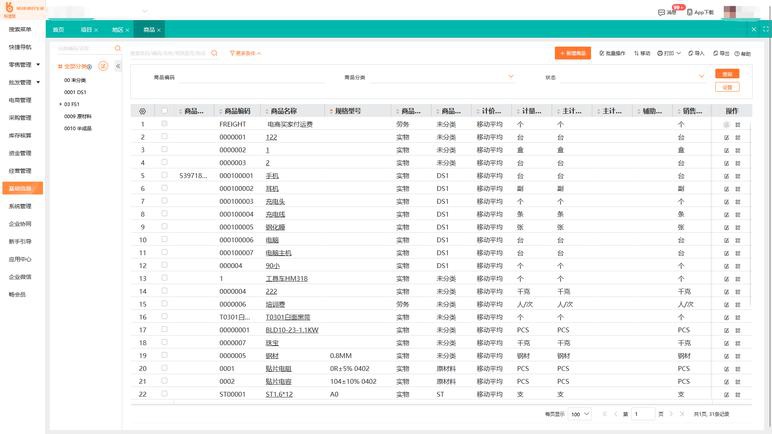The width and height of the screenshot is (772, 434).
Task: Click 批量操作 toolbar item
Action: 612,53
